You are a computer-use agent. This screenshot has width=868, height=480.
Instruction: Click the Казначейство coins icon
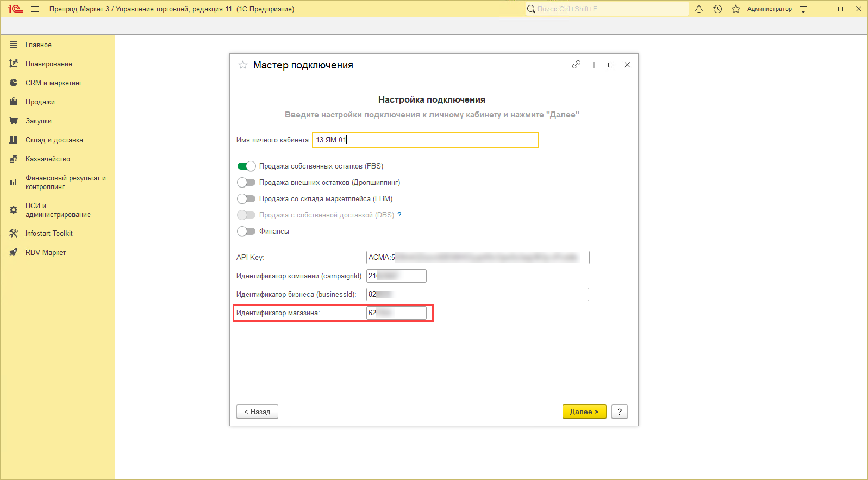pos(14,159)
